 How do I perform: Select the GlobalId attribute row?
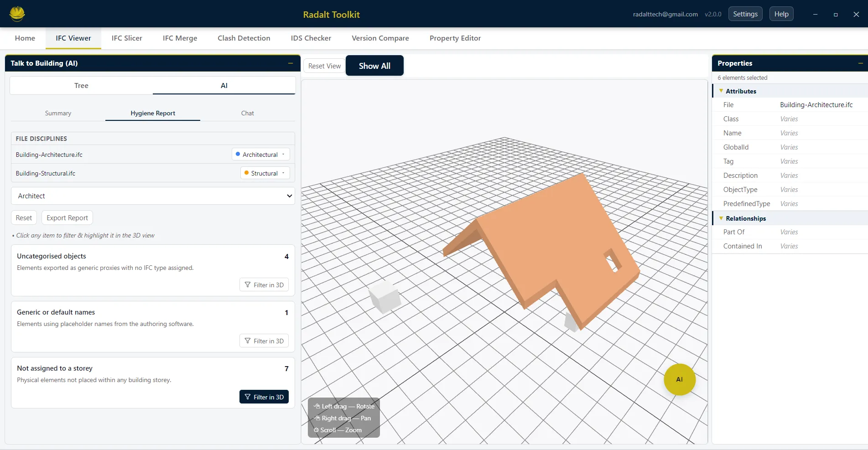pyautogui.click(x=790, y=147)
